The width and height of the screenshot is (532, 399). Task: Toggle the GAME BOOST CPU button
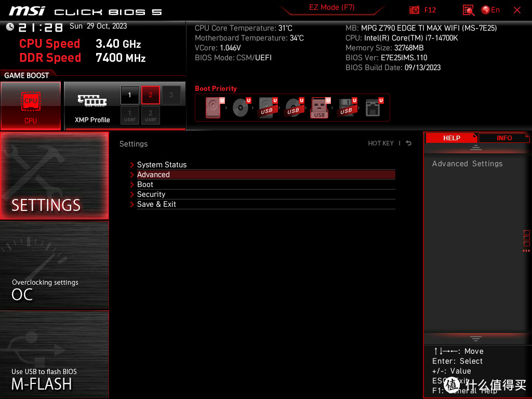[31, 106]
